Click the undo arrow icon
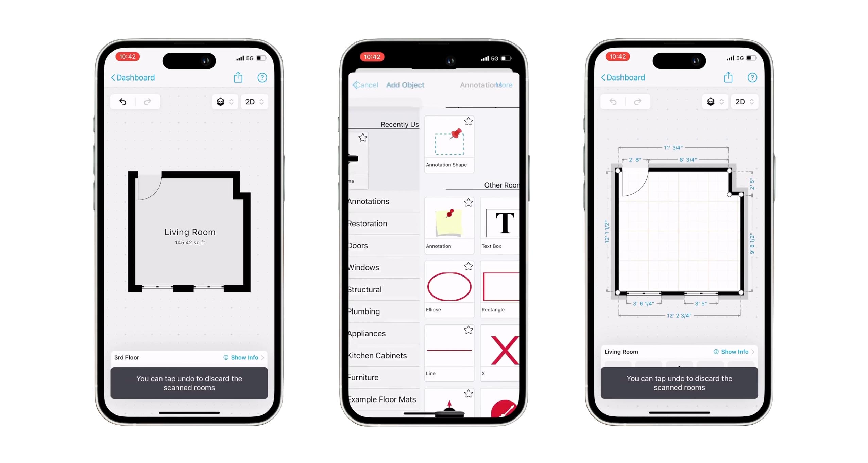Image resolution: width=868 pixels, height=463 pixels. tap(123, 102)
